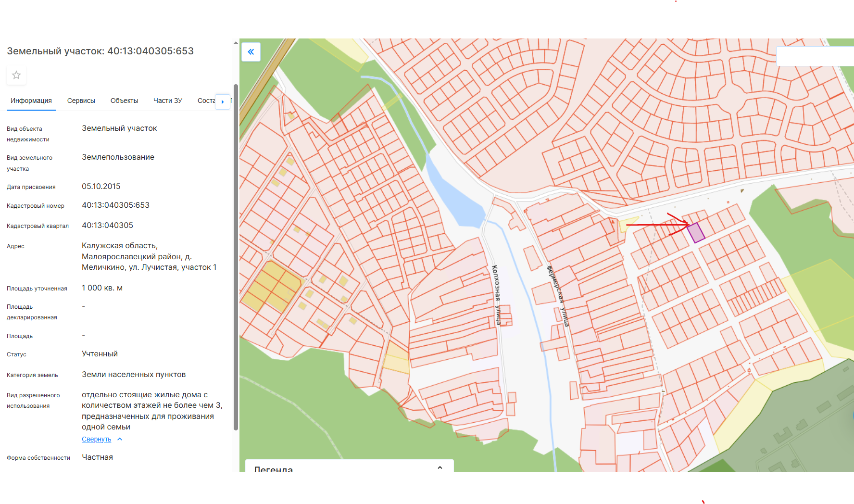Click the purple highlighted land parcel
854x504 pixels.
696,232
